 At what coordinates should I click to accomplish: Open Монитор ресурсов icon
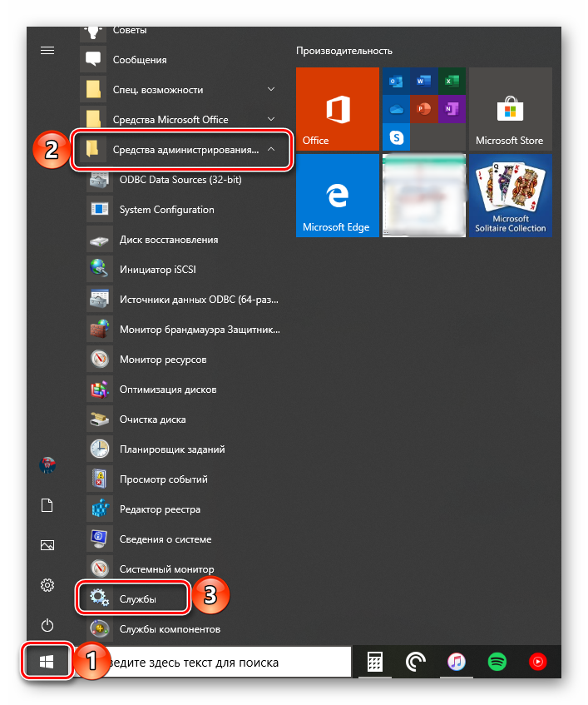100,359
